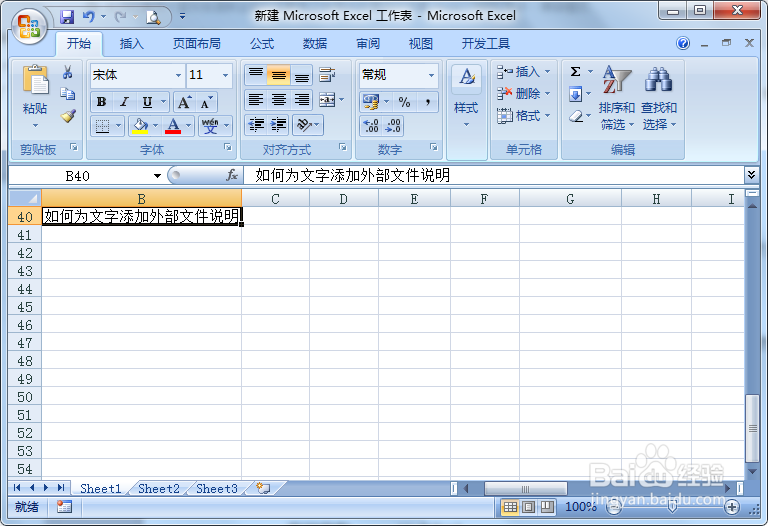Toggle italic formatting
Screen dimensions: 768x526
pos(124,102)
